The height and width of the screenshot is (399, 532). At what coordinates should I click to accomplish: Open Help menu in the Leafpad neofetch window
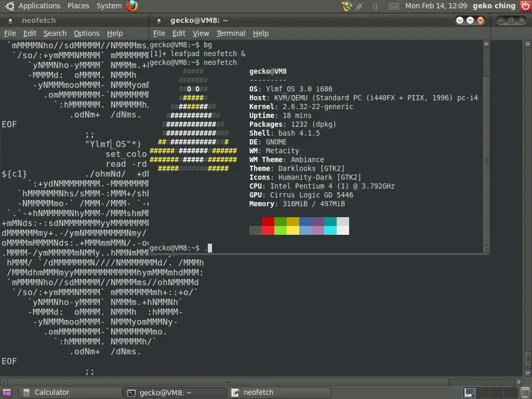(115, 33)
